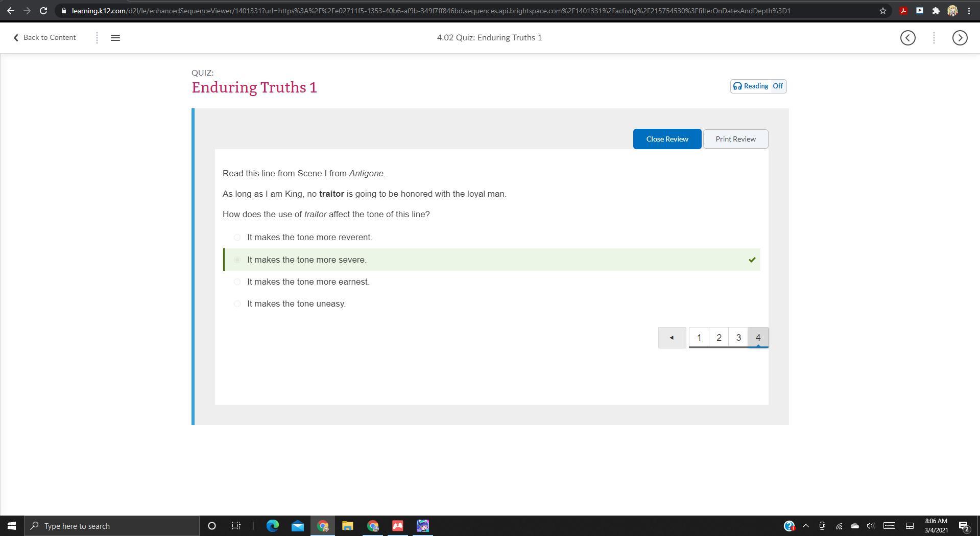
Task: Click the Windows search box
Action: coord(111,526)
